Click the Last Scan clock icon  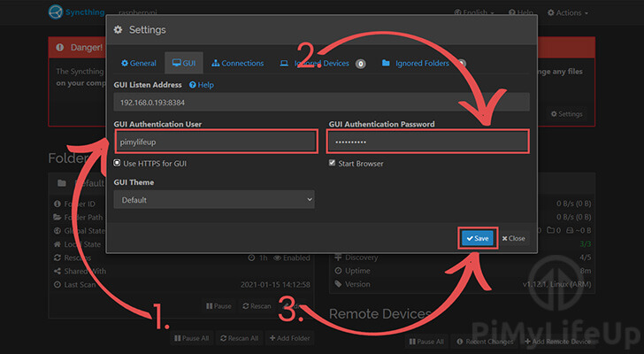click(x=57, y=285)
